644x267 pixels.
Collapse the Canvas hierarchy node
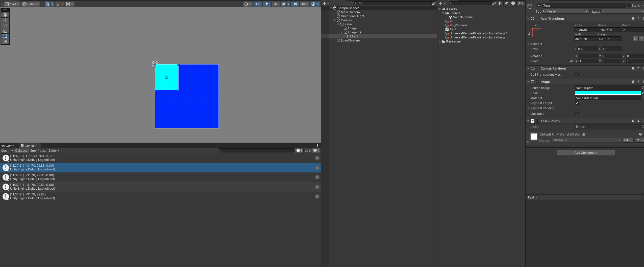pyautogui.click(x=335, y=20)
